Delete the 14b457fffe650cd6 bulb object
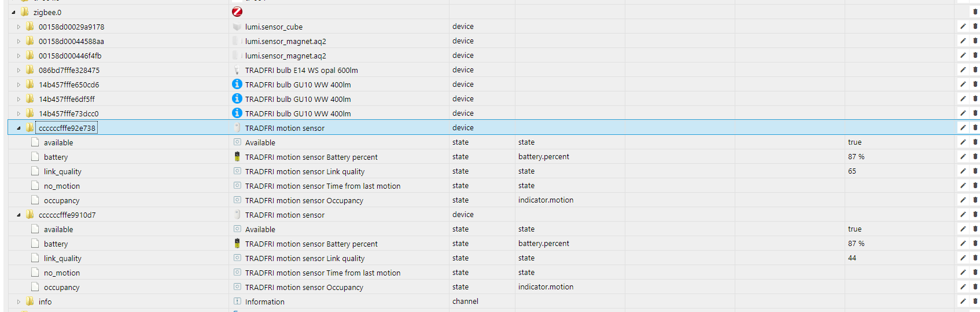The image size is (980, 312). [x=975, y=84]
